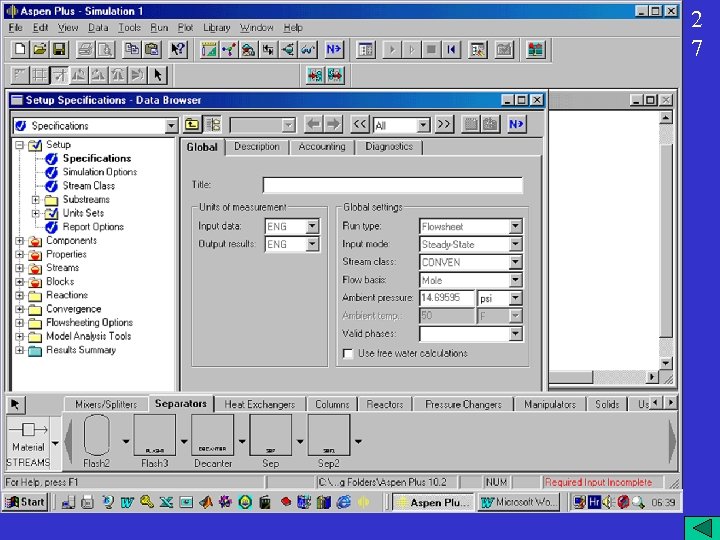This screenshot has width=720, height=540.
Task: Click the Save icon in main toolbar
Action: pos(58,48)
